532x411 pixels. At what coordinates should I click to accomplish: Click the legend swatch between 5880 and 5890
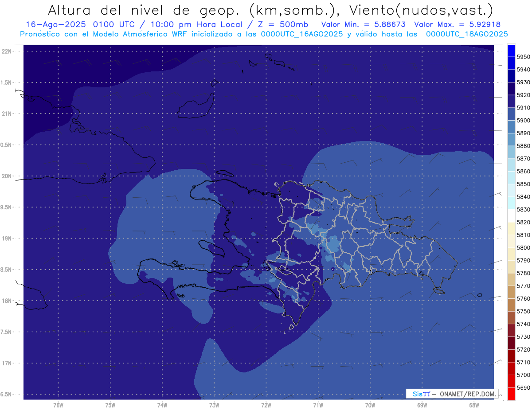click(x=511, y=139)
